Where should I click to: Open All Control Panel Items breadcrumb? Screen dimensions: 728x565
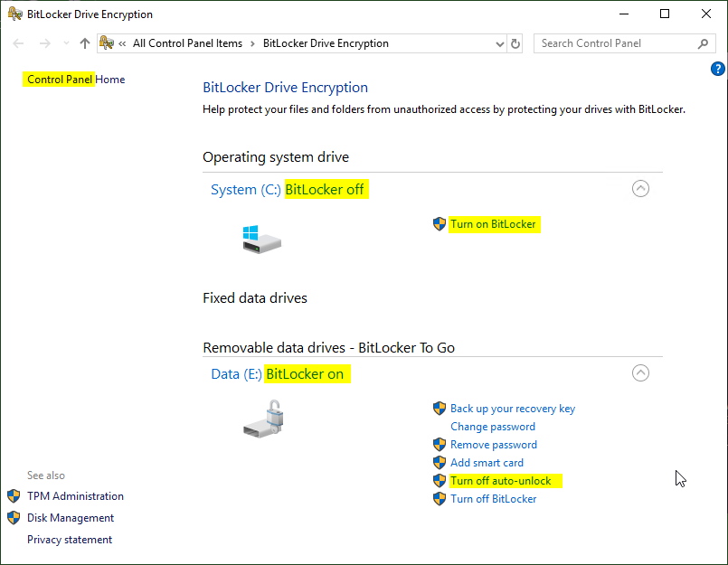click(x=187, y=43)
